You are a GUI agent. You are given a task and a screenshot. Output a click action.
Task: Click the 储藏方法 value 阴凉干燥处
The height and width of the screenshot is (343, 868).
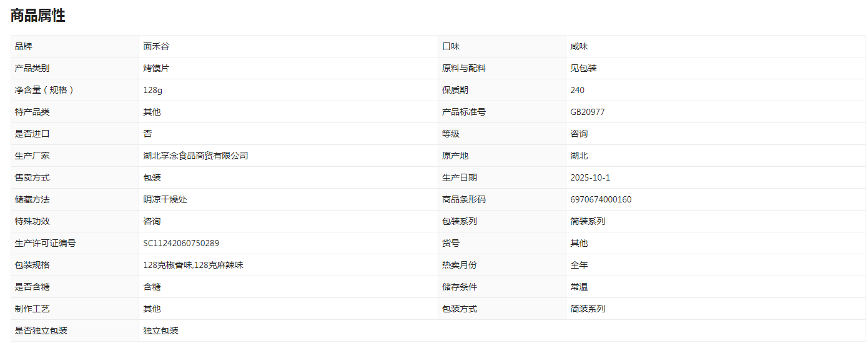pyautogui.click(x=165, y=199)
